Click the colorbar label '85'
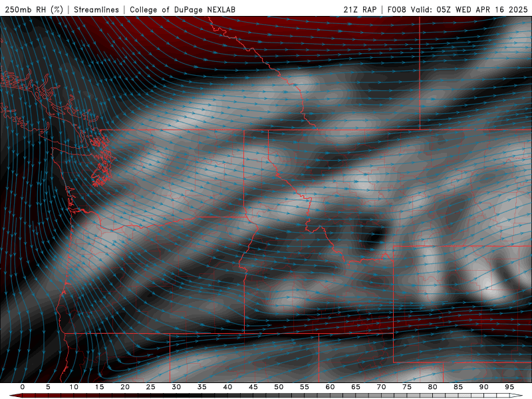Viewport: 532px width, 399px height. 458,387
